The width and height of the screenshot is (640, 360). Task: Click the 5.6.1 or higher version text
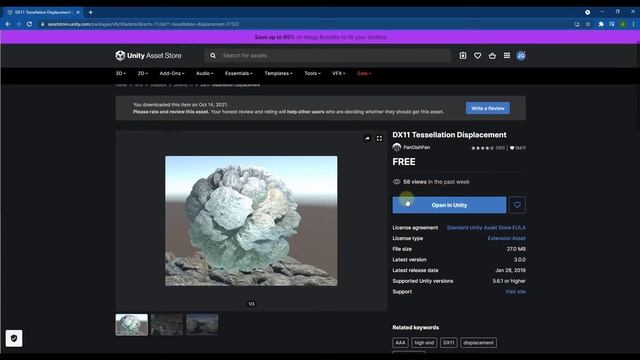point(509,281)
